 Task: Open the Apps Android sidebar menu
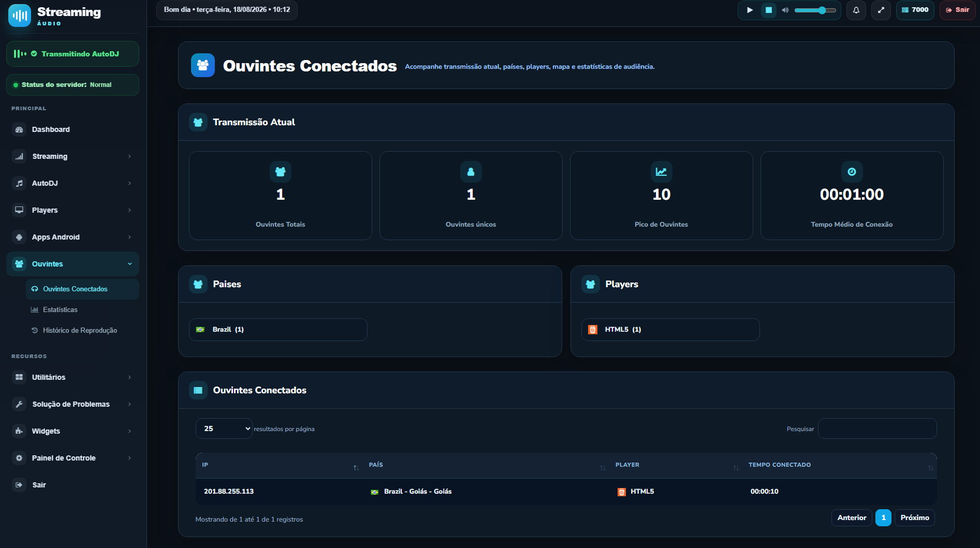click(72, 237)
